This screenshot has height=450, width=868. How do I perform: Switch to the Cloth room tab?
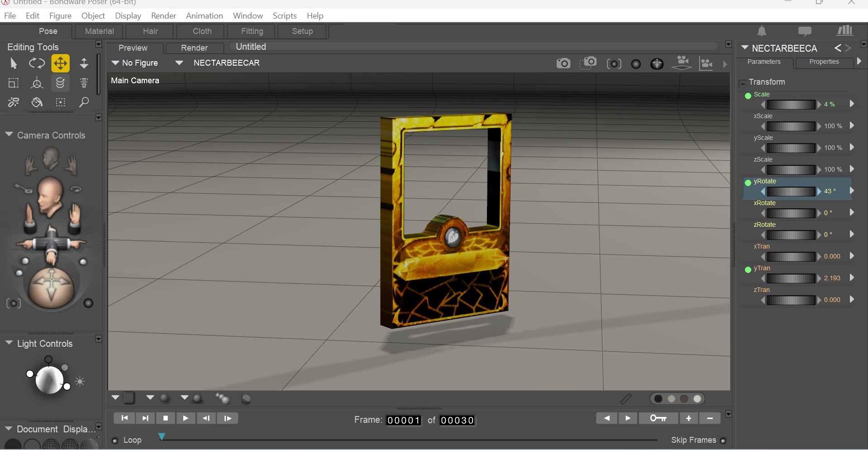click(x=202, y=31)
